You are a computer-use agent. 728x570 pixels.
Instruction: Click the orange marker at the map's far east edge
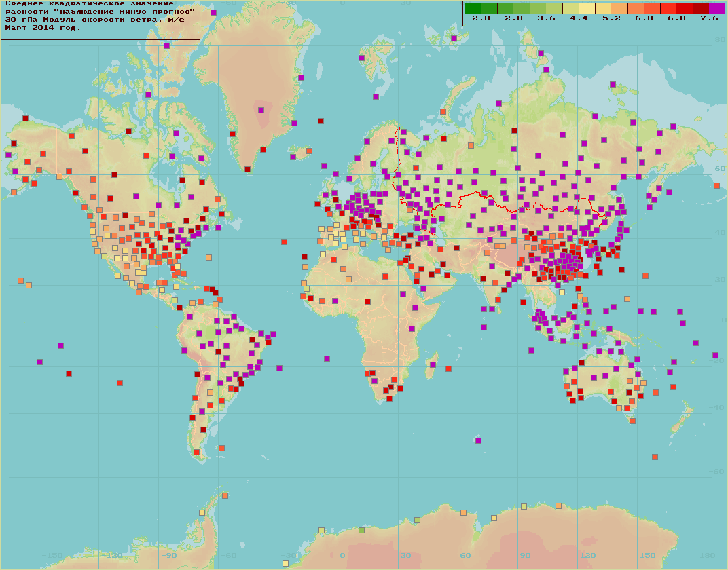(x=717, y=185)
